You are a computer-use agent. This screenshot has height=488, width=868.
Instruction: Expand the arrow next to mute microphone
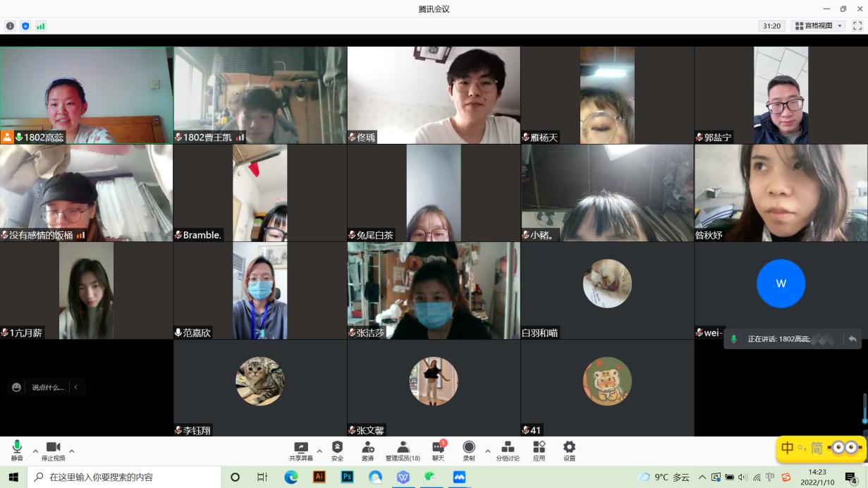point(35,451)
